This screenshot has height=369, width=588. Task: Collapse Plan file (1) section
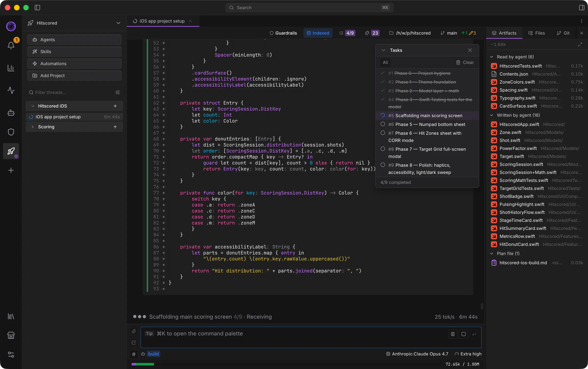click(492, 254)
